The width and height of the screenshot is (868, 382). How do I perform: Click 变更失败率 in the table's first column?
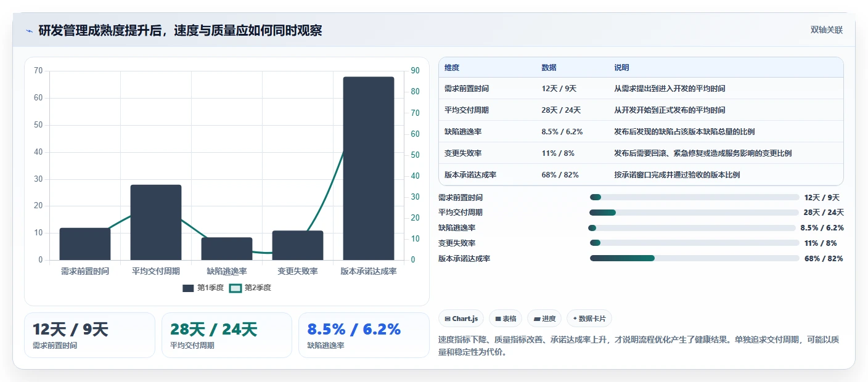coord(463,153)
